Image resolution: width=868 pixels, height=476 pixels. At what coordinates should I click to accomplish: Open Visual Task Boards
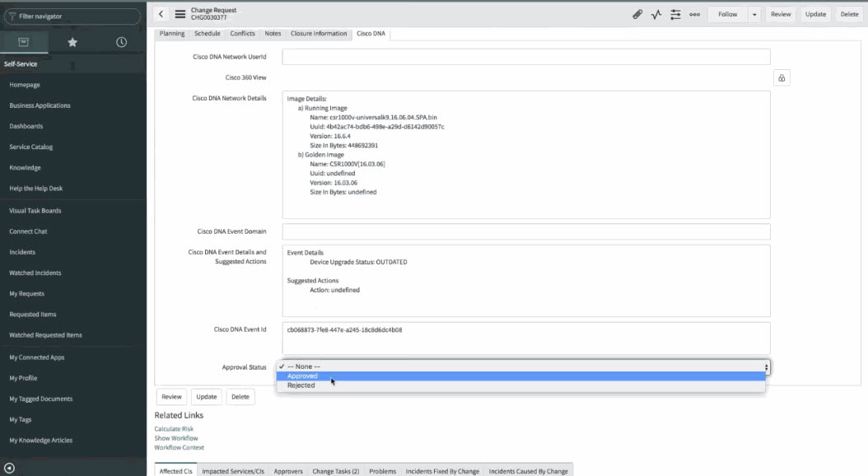pos(35,210)
